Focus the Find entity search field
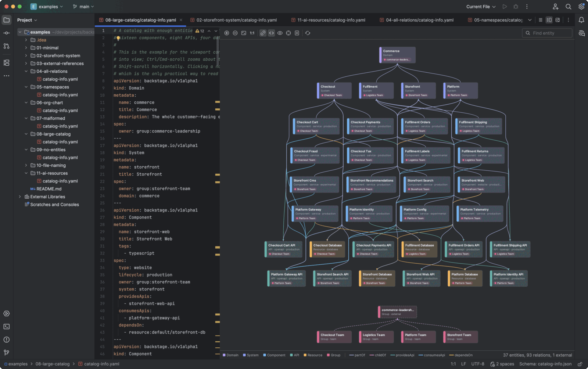Image resolution: width=588 pixels, height=369 pixels. (547, 33)
